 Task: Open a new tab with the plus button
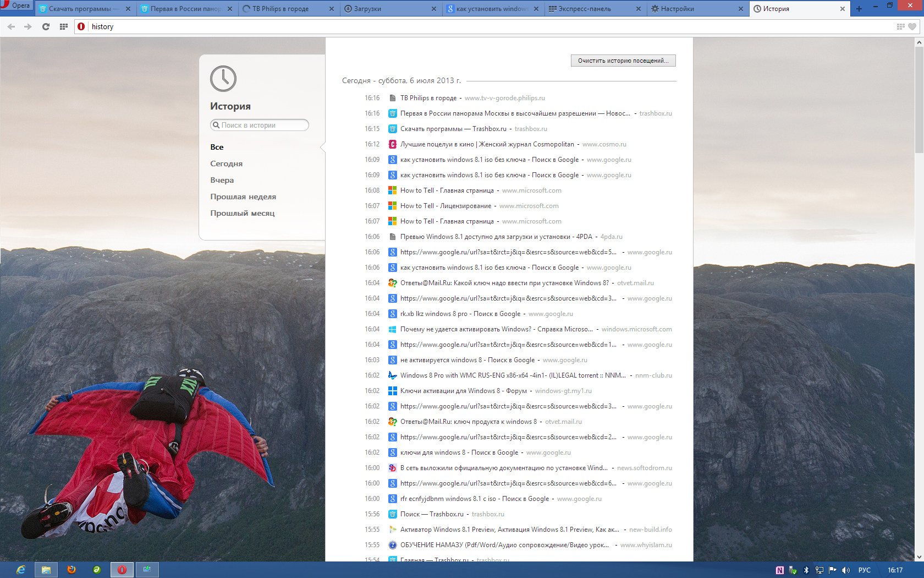tap(859, 8)
